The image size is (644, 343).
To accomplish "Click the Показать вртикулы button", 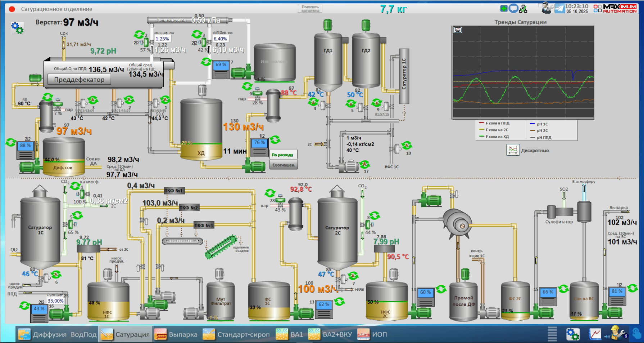I will (310, 9).
